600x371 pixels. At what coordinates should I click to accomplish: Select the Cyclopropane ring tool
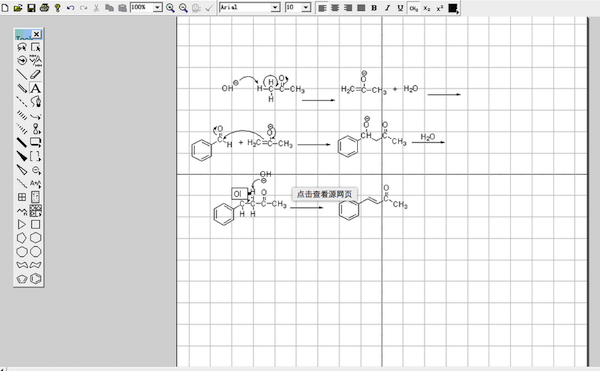point(22,224)
